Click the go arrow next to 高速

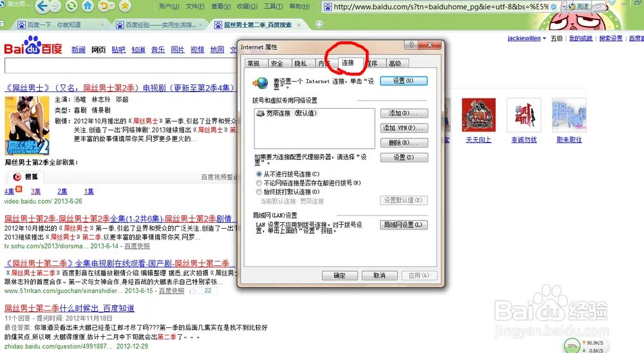[x=599, y=6]
